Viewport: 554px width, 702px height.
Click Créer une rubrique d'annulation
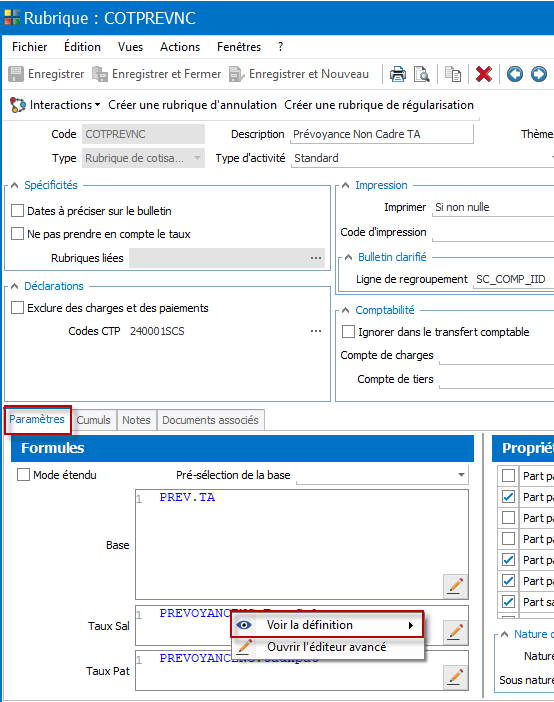(193, 105)
